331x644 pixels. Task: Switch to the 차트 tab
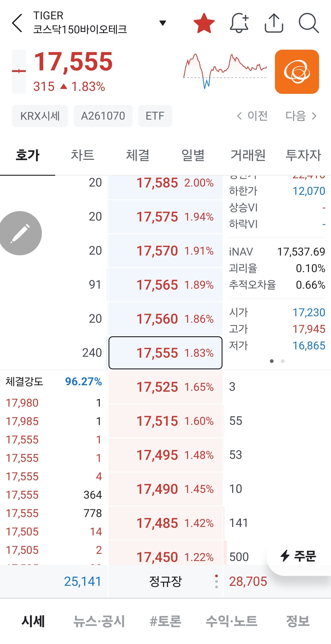(x=83, y=155)
